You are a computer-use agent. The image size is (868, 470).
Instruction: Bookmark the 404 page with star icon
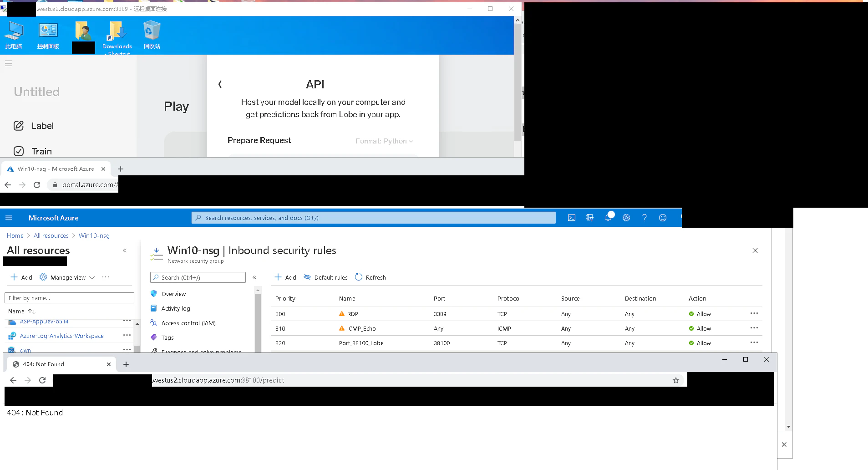click(676, 380)
